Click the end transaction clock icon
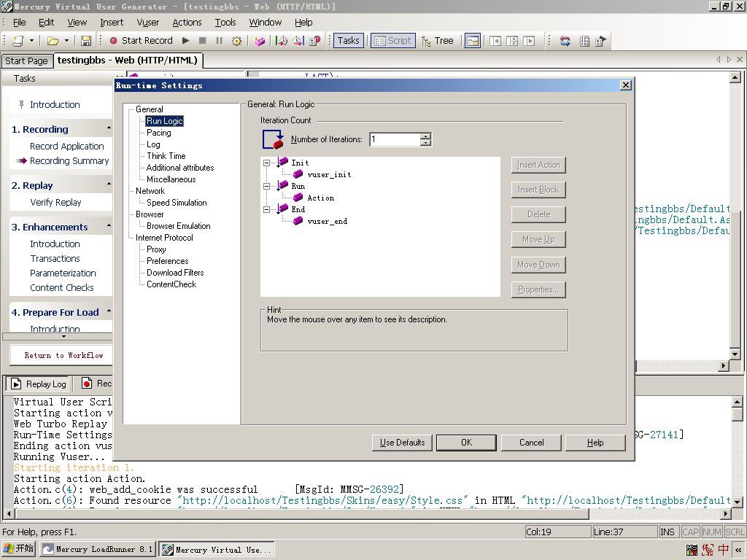Screen dimensions: 747x560 click(298, 41)
